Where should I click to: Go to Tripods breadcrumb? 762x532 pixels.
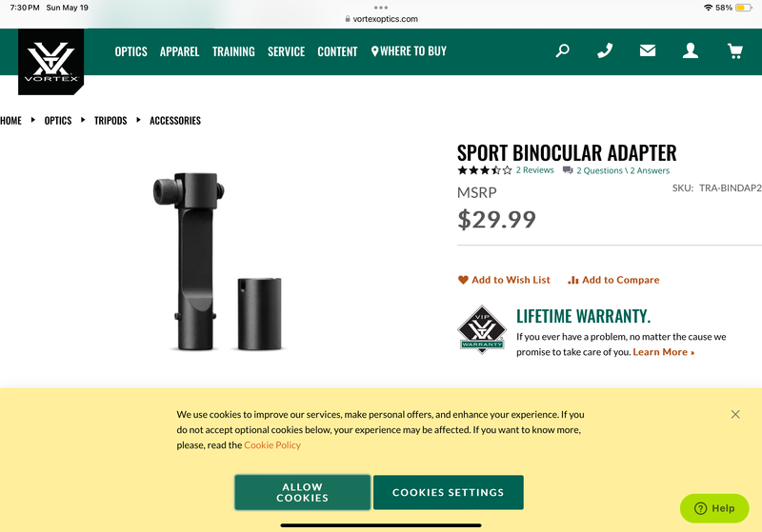110,120
